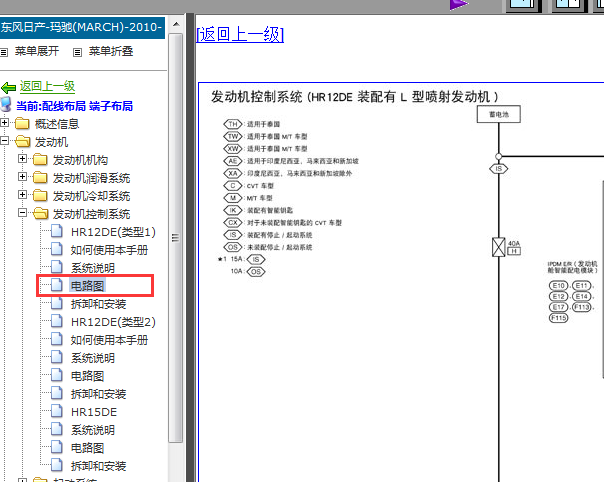
Task: Expand the 发动机冷却系统 folder
Action: pos(22,195)
